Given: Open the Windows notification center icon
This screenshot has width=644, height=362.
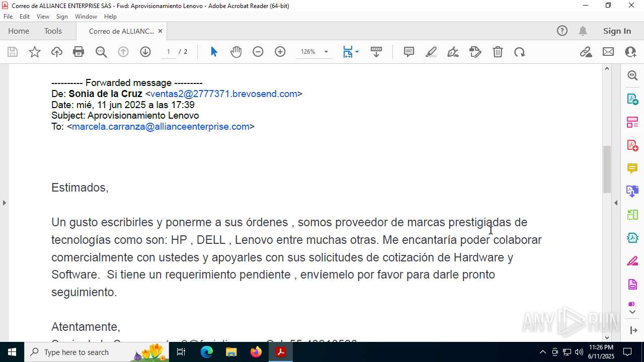Looking at the screenshot, I should [x=627, y=352].
